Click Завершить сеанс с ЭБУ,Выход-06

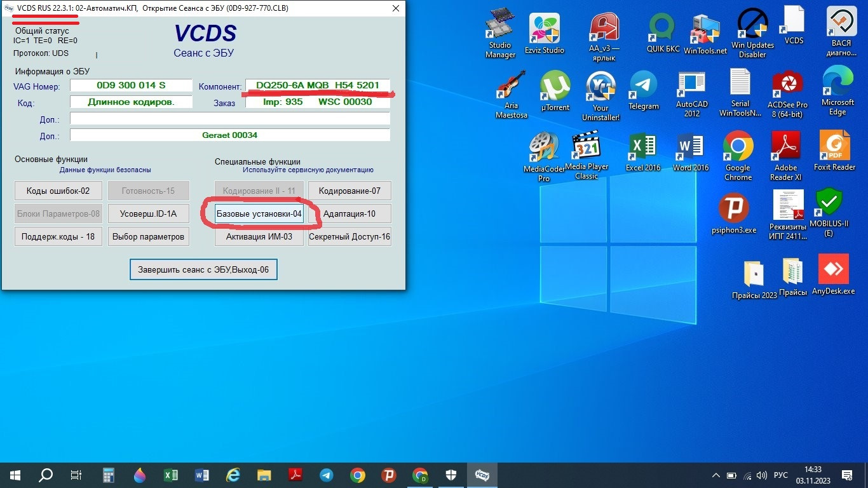(203, 269)
